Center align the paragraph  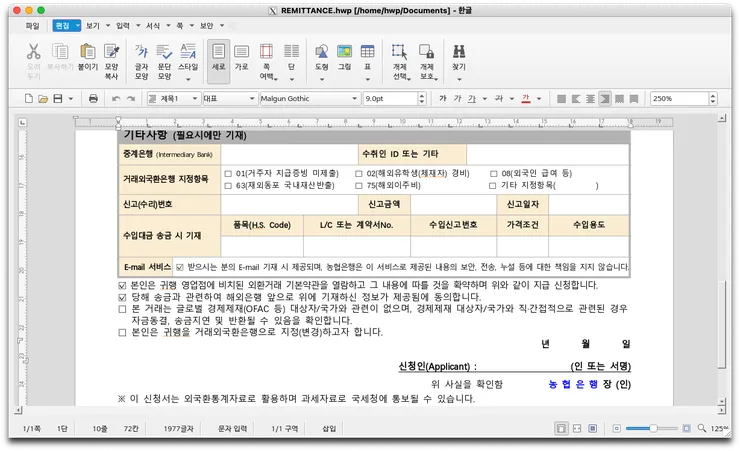pos(590,99)
